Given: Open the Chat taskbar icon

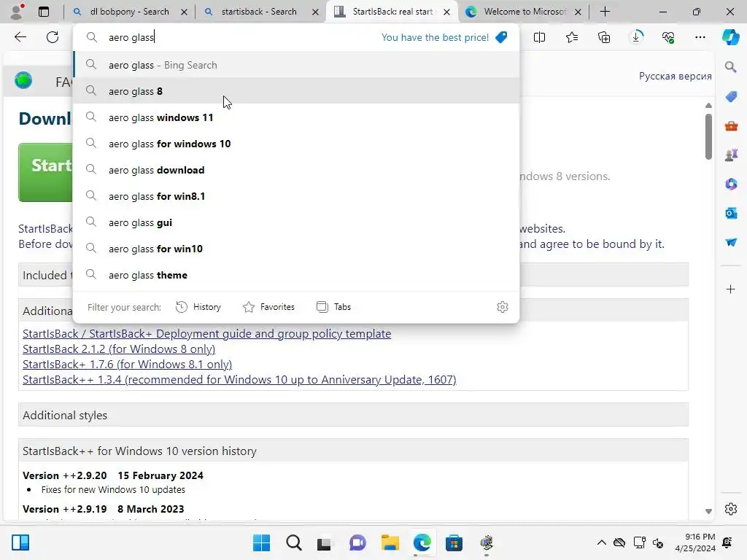Looking at the screenshot, I should click(357, 542).
